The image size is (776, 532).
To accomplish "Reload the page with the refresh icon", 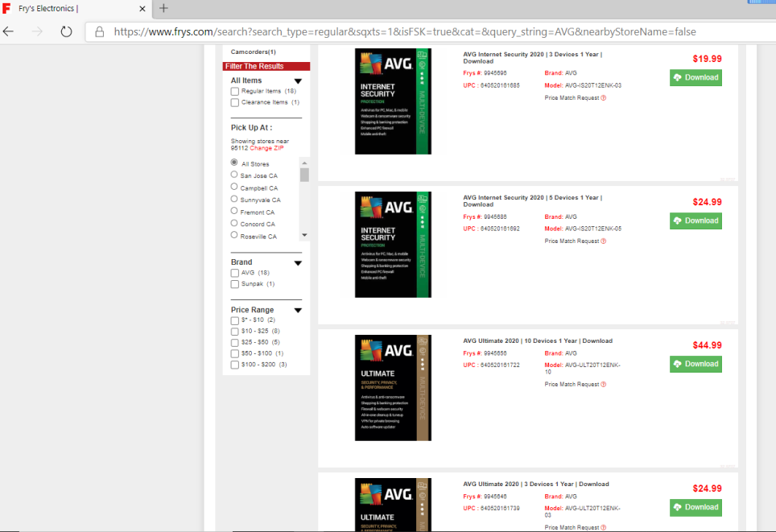I will [66, 31].
